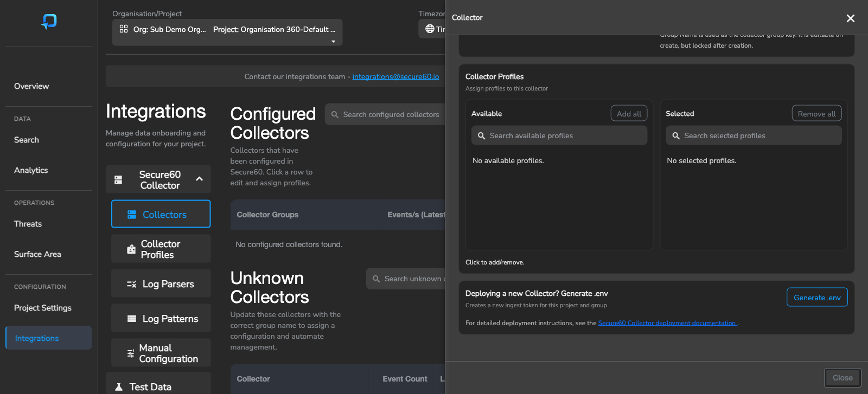The height and width of the screenshot is (394, 868).
Task: Click 'No selected profiles.' text
Action: click(x=701, y=160)
